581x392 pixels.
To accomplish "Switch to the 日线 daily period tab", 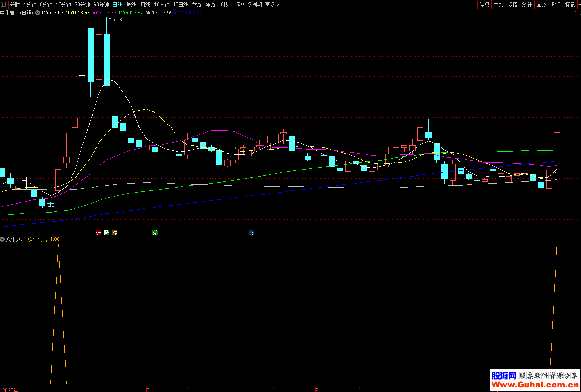I will pyautogui.click(x=118, y=5).
